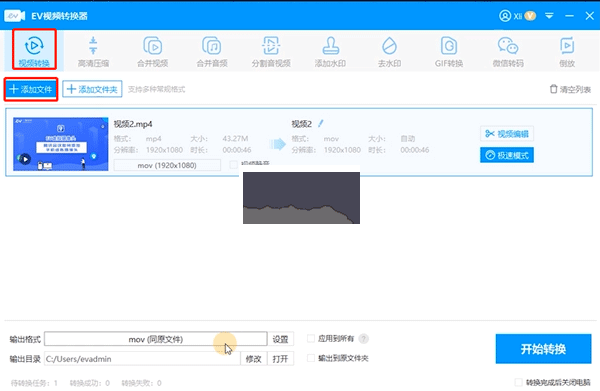The width and height of the screenshot is (600, 391).
Task: Click the 设置 settings button
Action: click(280, 339)
